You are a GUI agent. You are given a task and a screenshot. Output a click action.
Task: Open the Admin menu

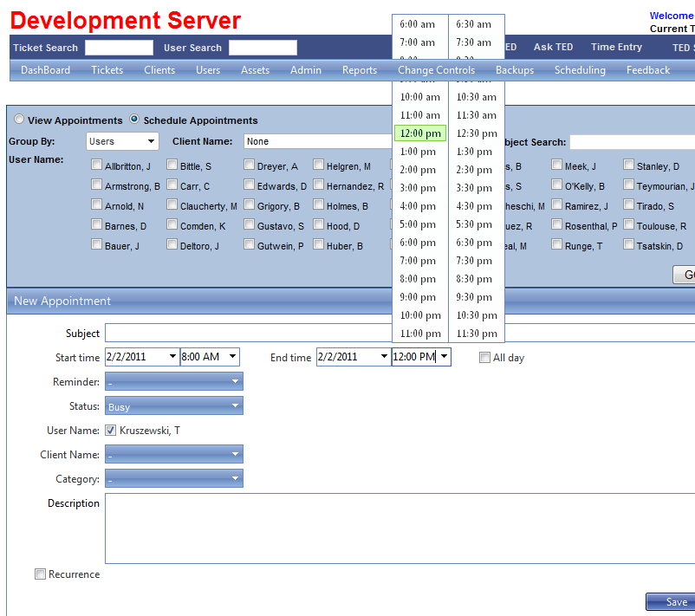(305, 70)
